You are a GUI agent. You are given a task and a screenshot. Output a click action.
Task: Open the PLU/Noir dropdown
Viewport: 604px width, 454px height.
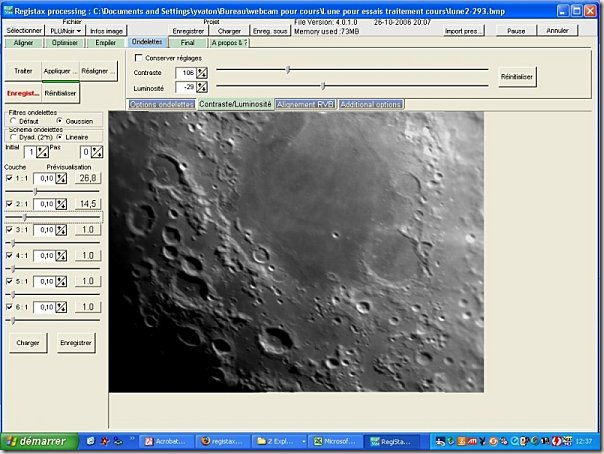65,31
